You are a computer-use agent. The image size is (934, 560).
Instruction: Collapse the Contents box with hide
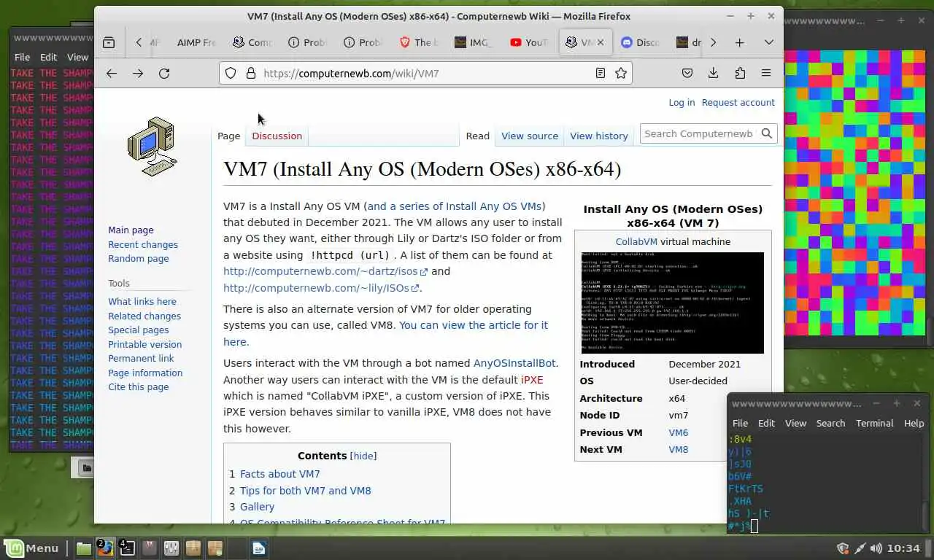(x=363, y=456)
